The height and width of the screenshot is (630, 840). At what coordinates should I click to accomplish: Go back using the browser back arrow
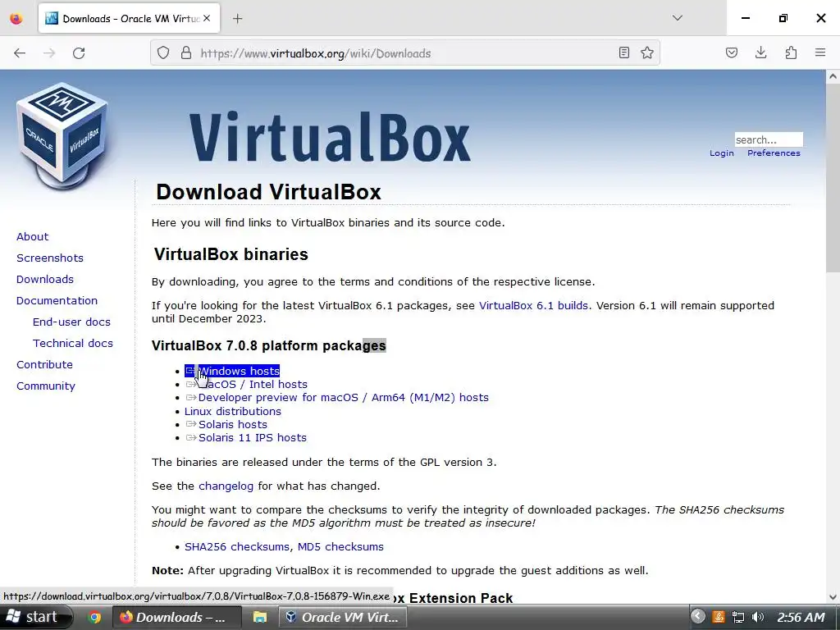point(20,53)
